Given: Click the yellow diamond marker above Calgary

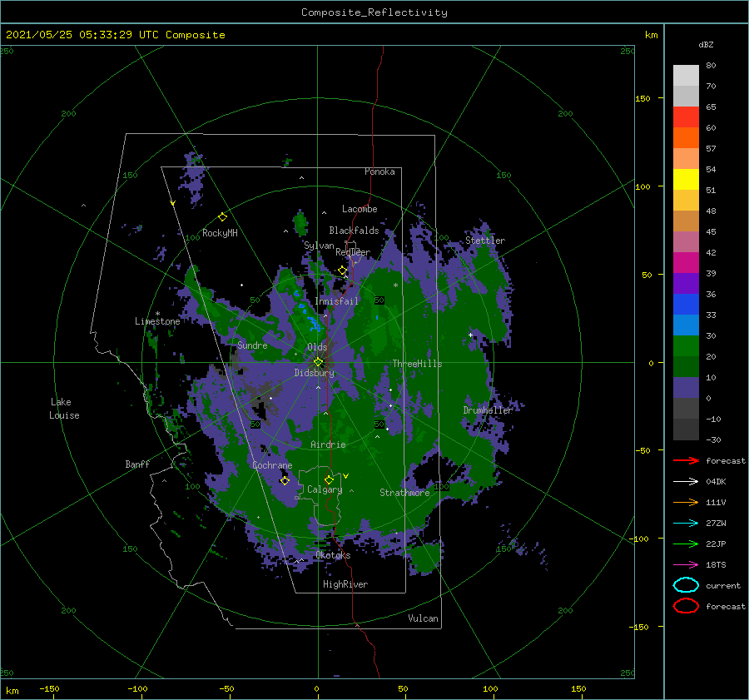Looking at the screenshot, I should pyautogui.click(x=329, y=479).
